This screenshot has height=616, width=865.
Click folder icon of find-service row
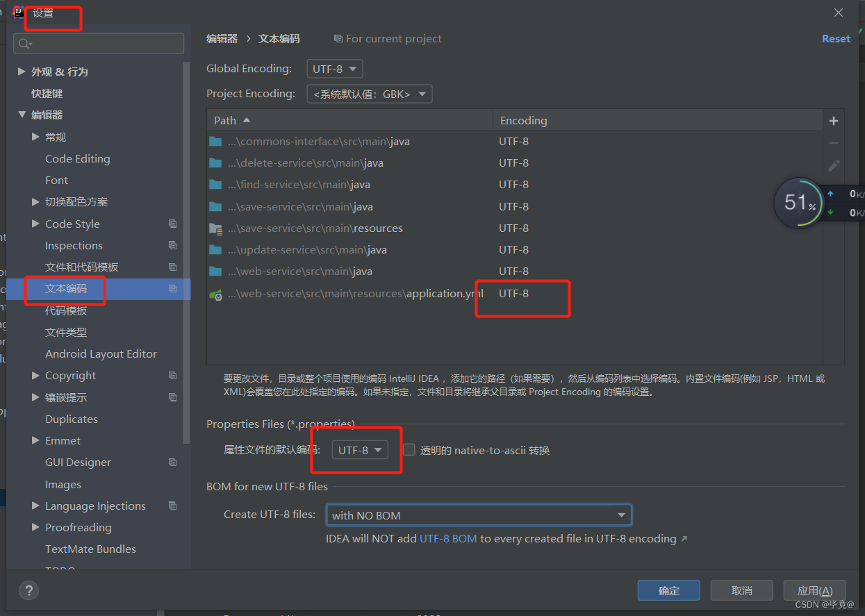pyautogui.click(x=215, y=185)
